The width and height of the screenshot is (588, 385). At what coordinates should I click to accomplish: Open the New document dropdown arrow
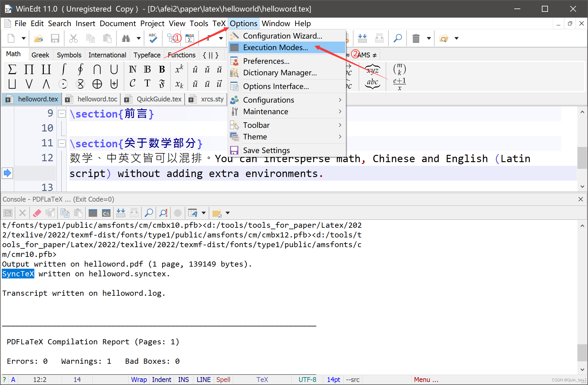coord(23,38)
